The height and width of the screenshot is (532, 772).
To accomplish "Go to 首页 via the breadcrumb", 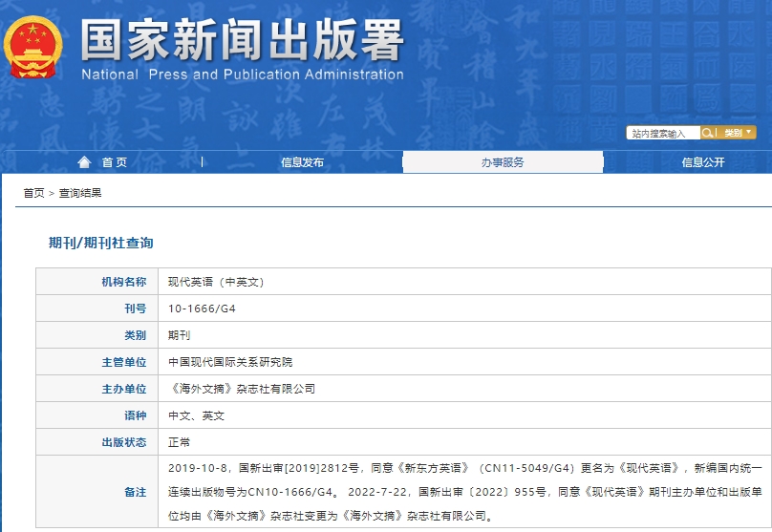I will tap(33, 193).
